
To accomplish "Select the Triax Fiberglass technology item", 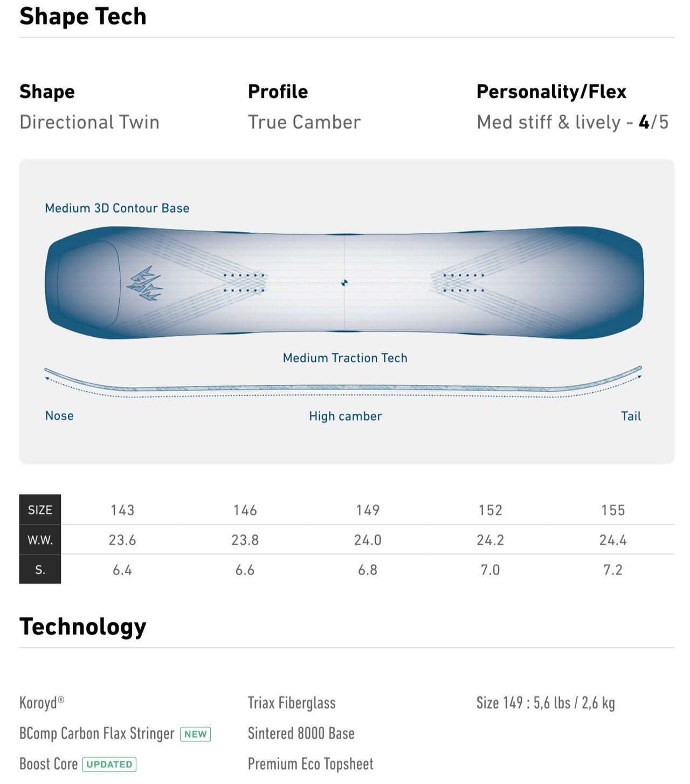I will pyautogui.click(x=292, y=703).
